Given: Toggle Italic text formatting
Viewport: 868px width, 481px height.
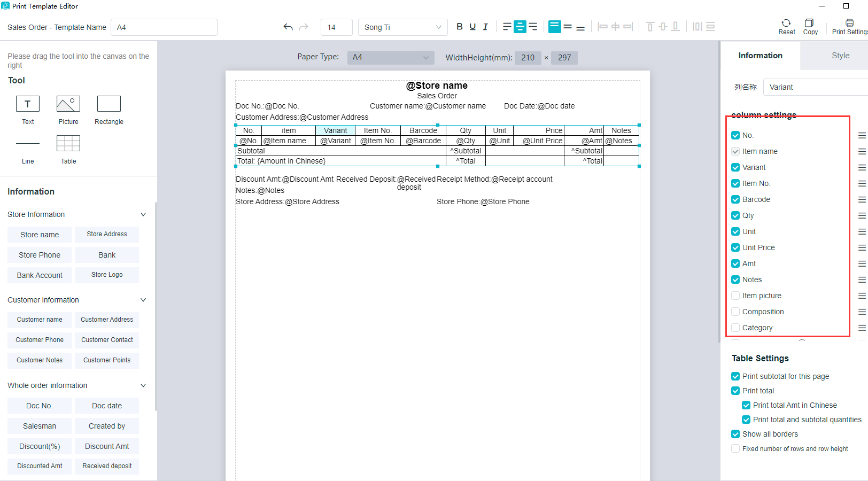Looking at the screenshot, I should [485, 27].
